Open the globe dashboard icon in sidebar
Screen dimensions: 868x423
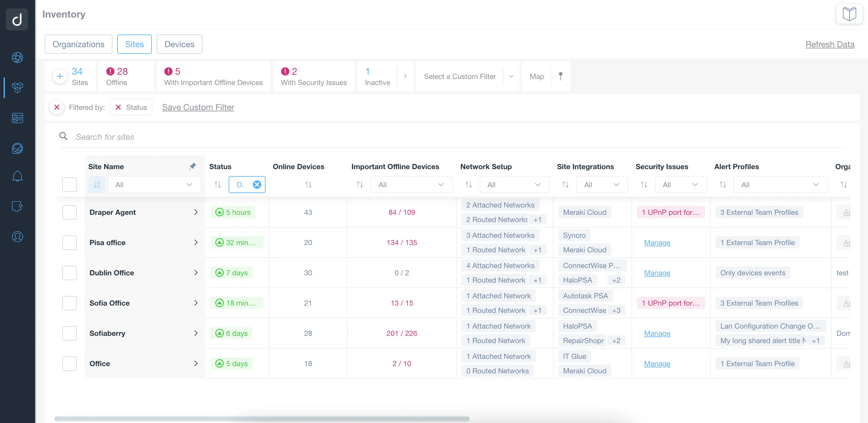pyautogui.click(x=17, y=57)
